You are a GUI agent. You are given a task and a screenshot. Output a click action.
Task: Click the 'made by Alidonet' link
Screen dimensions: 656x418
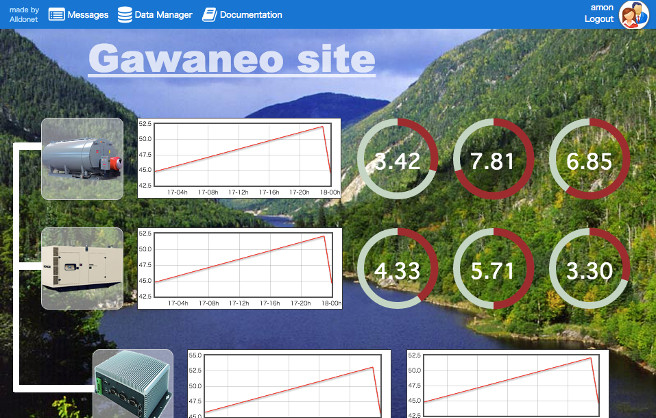click(x=24, y=15)
